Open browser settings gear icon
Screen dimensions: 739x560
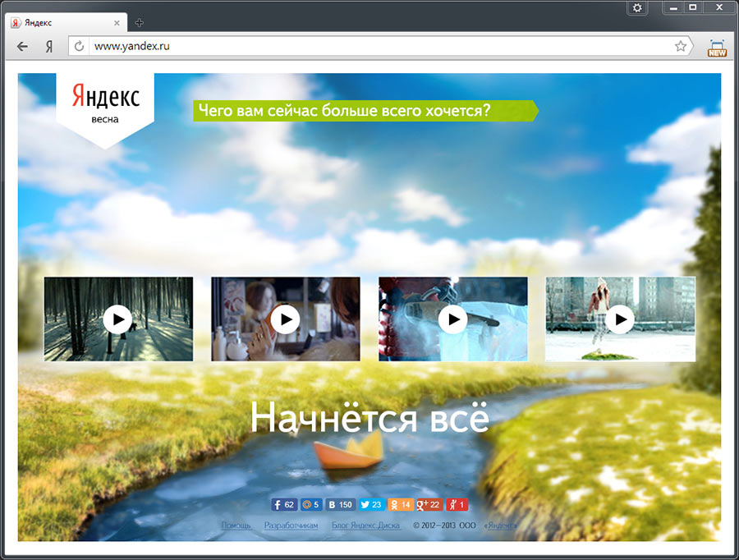[x=637, y=8]
